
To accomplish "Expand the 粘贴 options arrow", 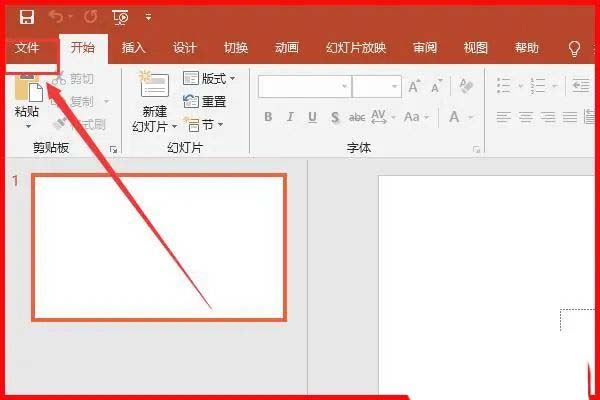I will coord(28,126).
